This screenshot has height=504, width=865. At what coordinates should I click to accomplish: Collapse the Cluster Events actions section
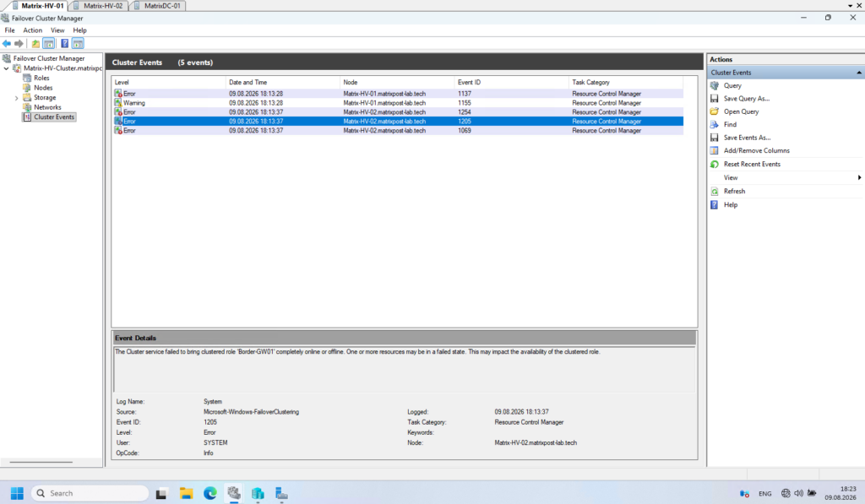coord(859,73)
